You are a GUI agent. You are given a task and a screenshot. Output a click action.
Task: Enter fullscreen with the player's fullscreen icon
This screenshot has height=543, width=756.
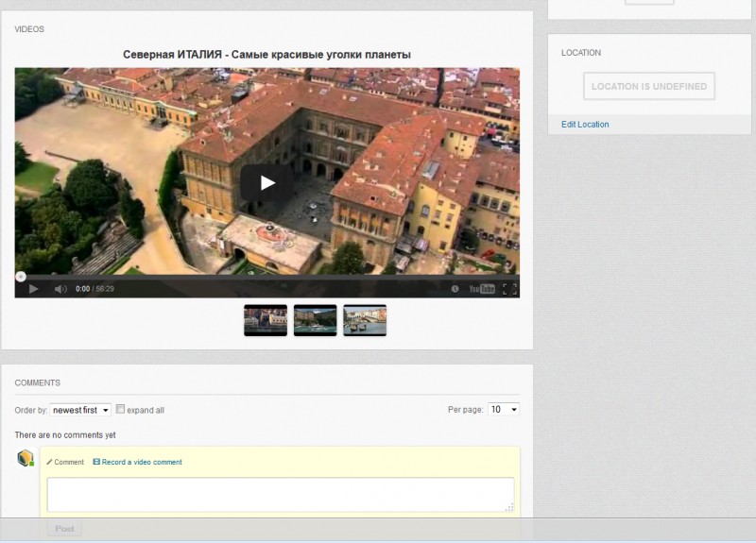pos(509,289)
